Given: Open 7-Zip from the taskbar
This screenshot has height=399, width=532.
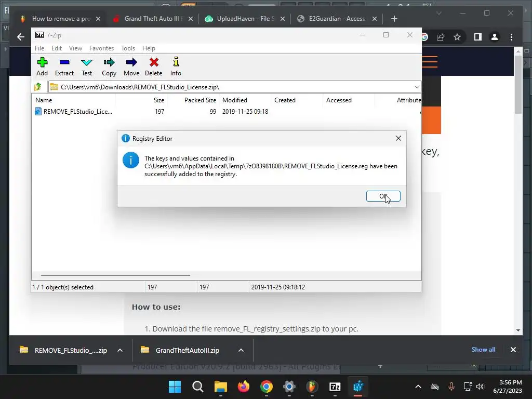Looking at the screenshot, I should pos(335,387).
